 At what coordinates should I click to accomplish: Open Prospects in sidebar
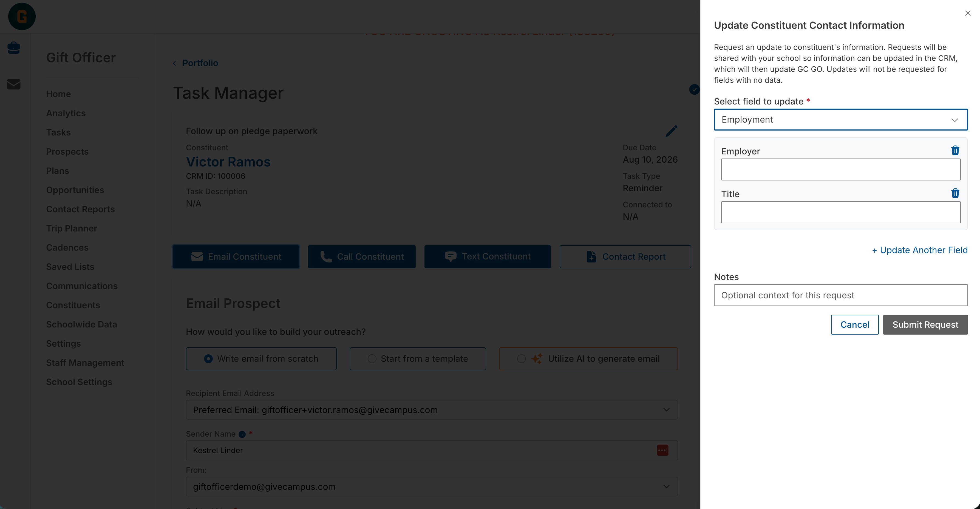[67, 151]
